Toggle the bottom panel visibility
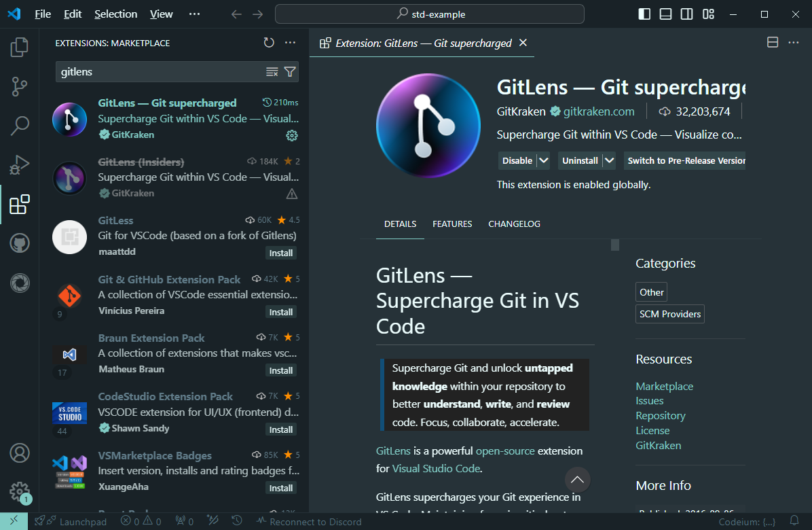 (665, 14)
